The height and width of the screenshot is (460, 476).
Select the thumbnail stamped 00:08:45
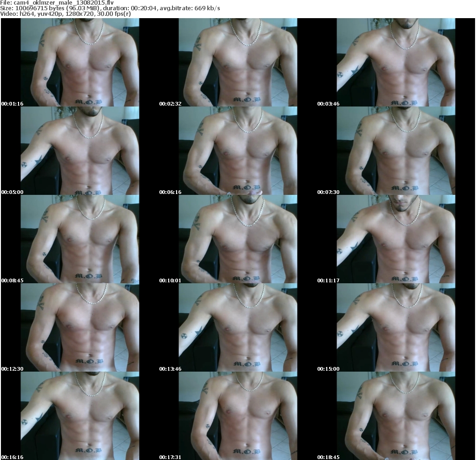coord(80,239)
